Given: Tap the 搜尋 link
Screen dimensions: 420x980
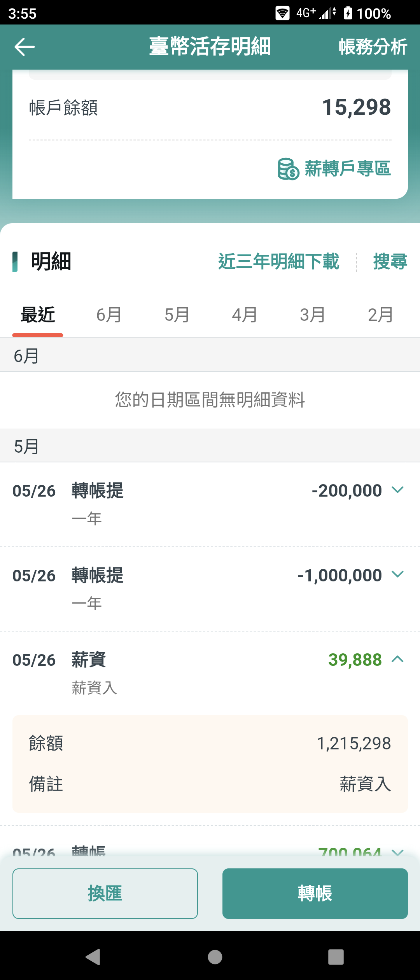Looking at the screenshot, I should click(390, 261).
